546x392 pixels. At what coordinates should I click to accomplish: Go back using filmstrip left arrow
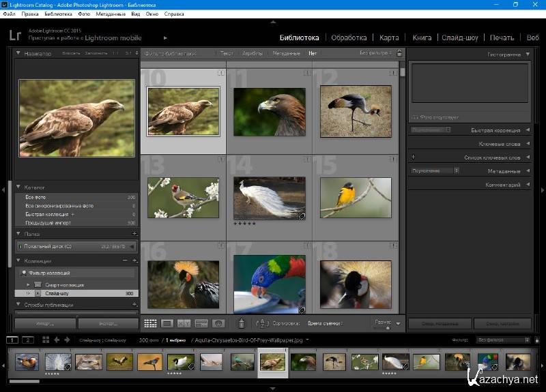(57, 340)
